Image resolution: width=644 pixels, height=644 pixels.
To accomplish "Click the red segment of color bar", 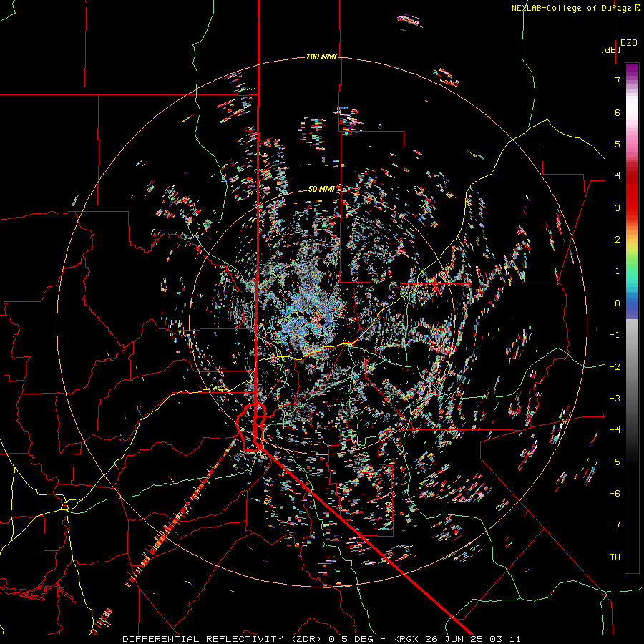I will (x=632, y=193).
